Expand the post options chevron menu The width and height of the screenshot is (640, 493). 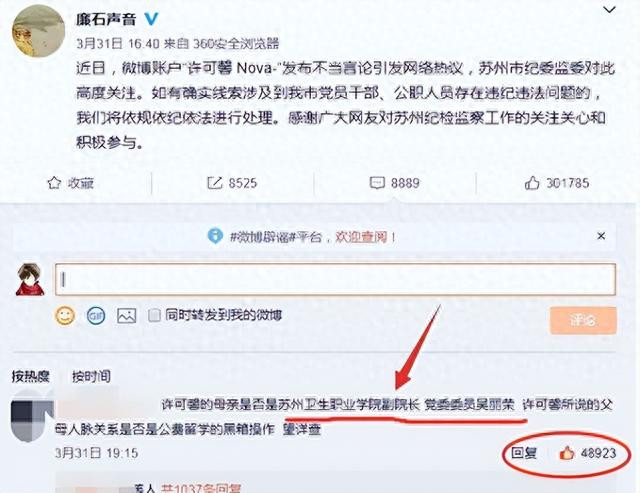609,9
